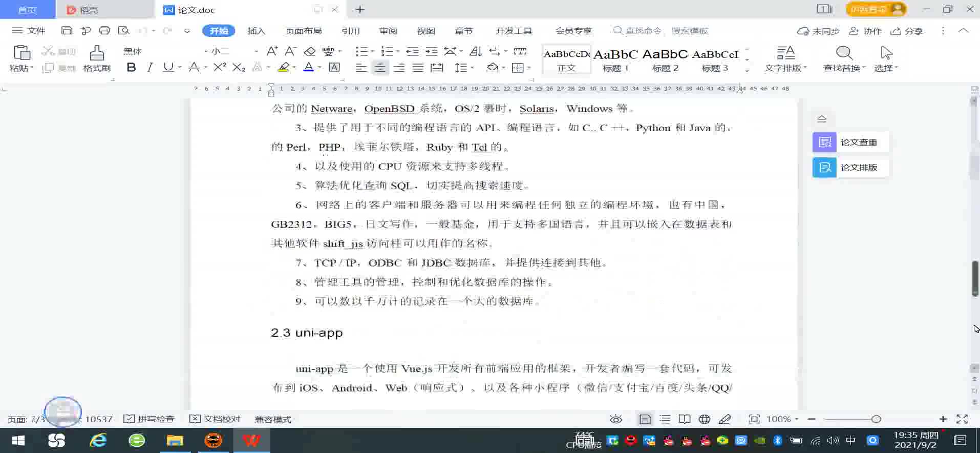The width and height of the screenshot is (980, 453).
Task: Justify the paragraph text
Action: [x=418, y=68]
